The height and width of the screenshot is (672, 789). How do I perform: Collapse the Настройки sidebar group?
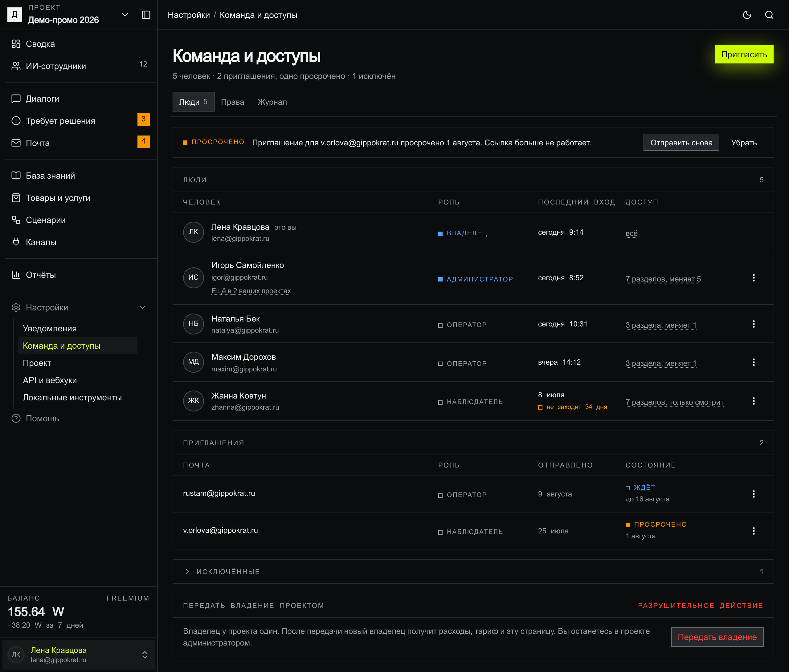coord(79,307)
